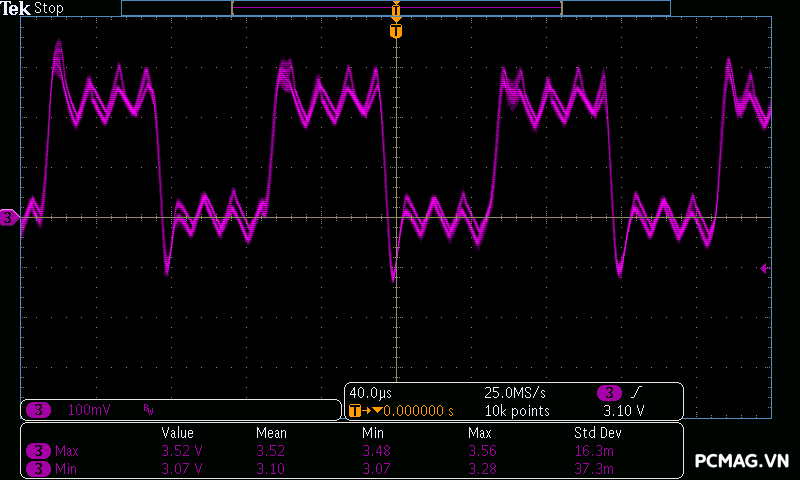Click the 3.10 V trigger level readout
Screen dimensions: 800x480
pyautogui.click(x=623, y=410)
